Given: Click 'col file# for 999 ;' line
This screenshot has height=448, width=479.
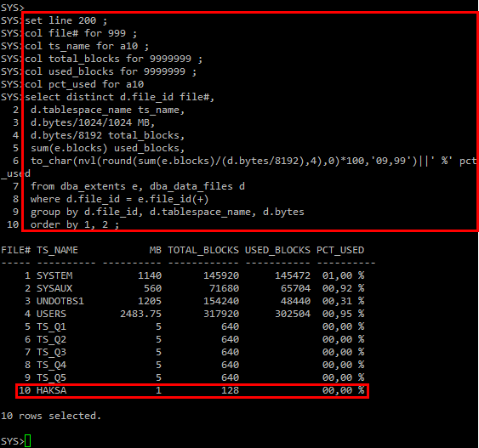Looking at the screenshot, I should tap(81, 33).
